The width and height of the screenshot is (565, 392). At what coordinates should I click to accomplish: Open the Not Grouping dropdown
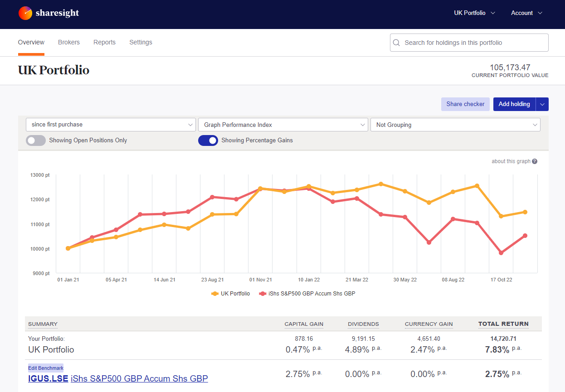[455, 124]
